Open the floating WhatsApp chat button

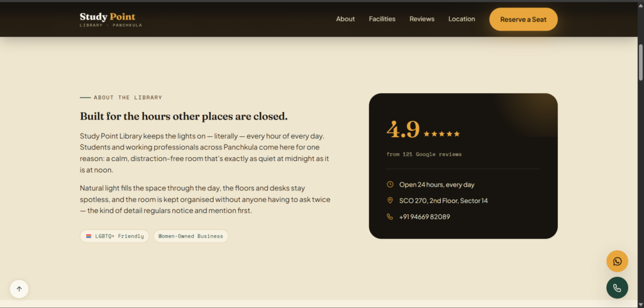[x=618, y=261]
